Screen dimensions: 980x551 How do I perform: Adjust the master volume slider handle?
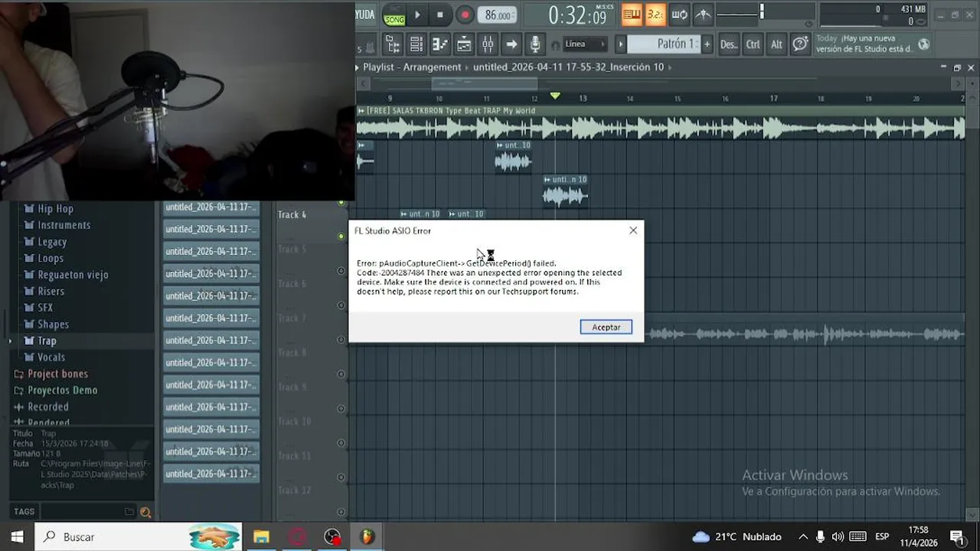pos(762,11)
